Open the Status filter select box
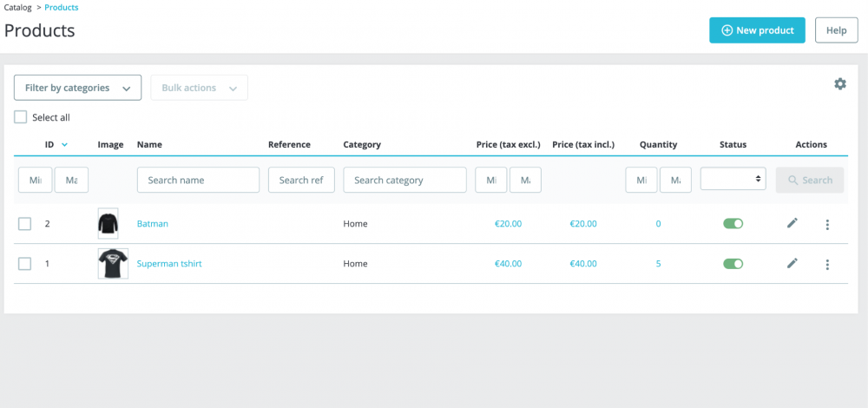868x408 pixels. pyautogui.click(x=733, y=180)
